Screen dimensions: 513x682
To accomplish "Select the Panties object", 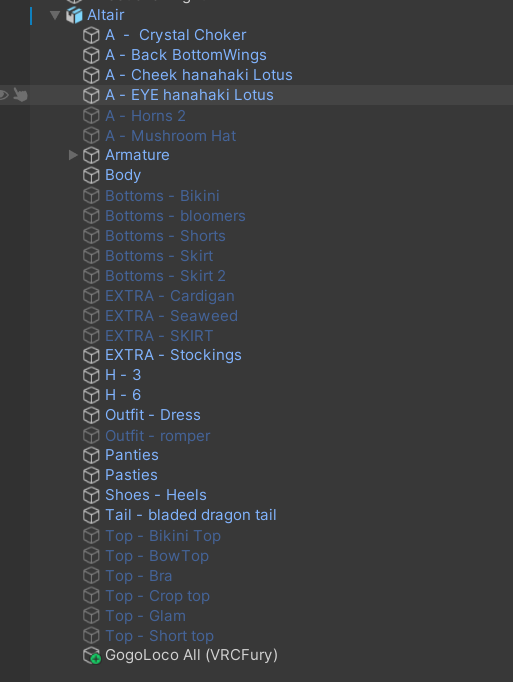I will pos(132,455).
